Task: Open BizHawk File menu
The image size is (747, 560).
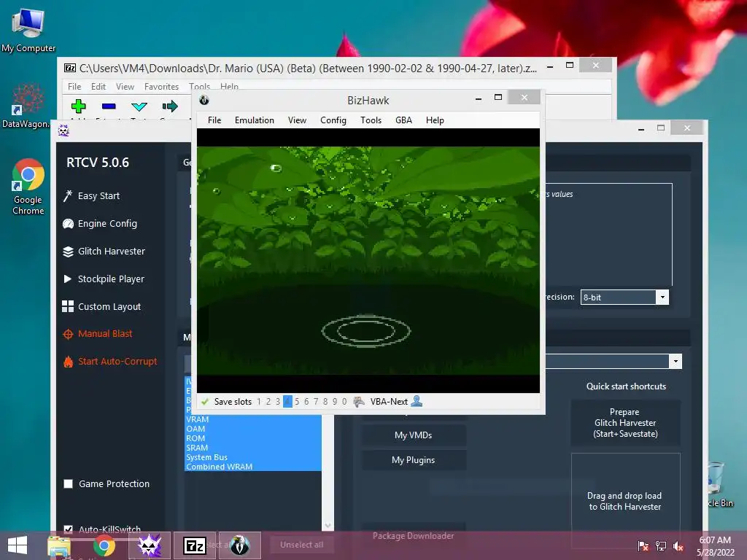Action: click(x=214, y=120)
